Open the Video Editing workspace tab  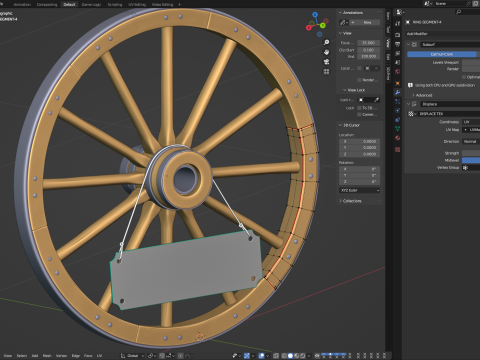click(162, 5)
